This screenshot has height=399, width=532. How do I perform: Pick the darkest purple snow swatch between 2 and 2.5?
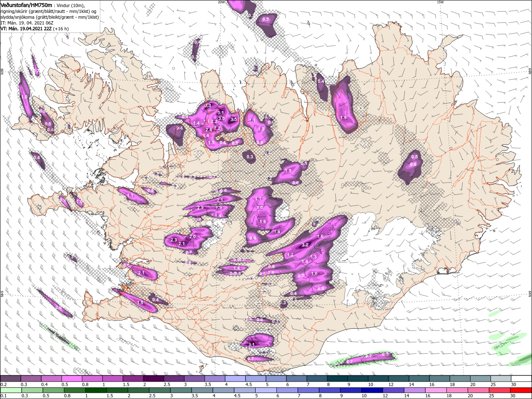[153, 379]
